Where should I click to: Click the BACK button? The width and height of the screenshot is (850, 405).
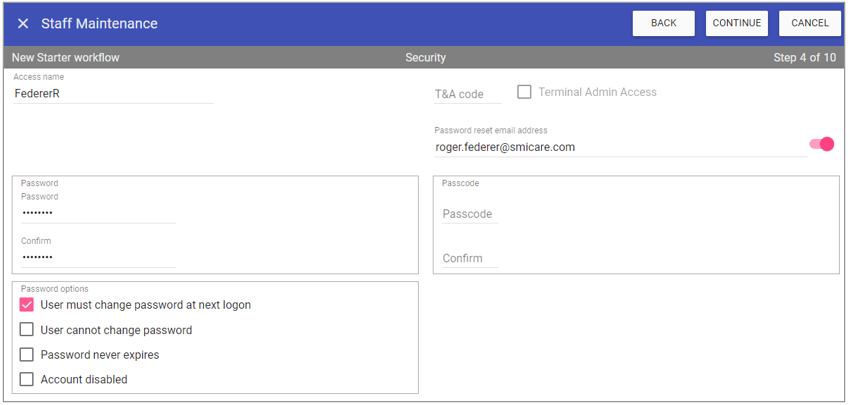tap(664, 23)
